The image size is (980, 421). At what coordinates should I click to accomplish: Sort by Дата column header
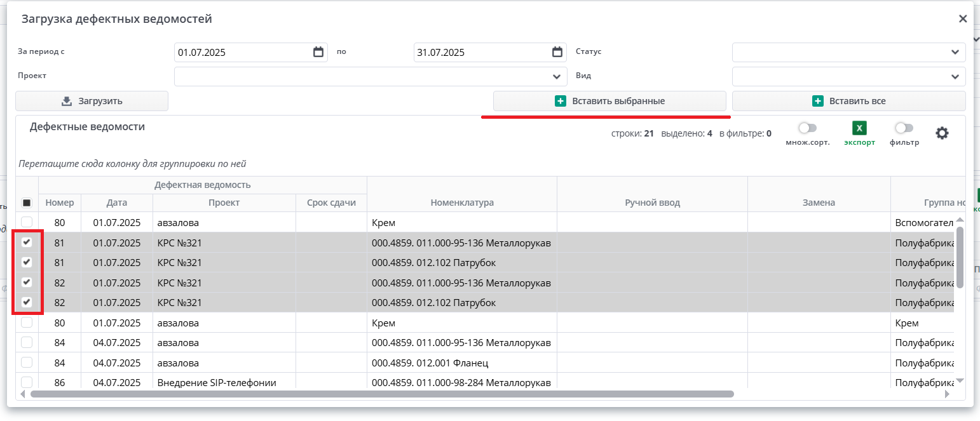coord(117,203)
